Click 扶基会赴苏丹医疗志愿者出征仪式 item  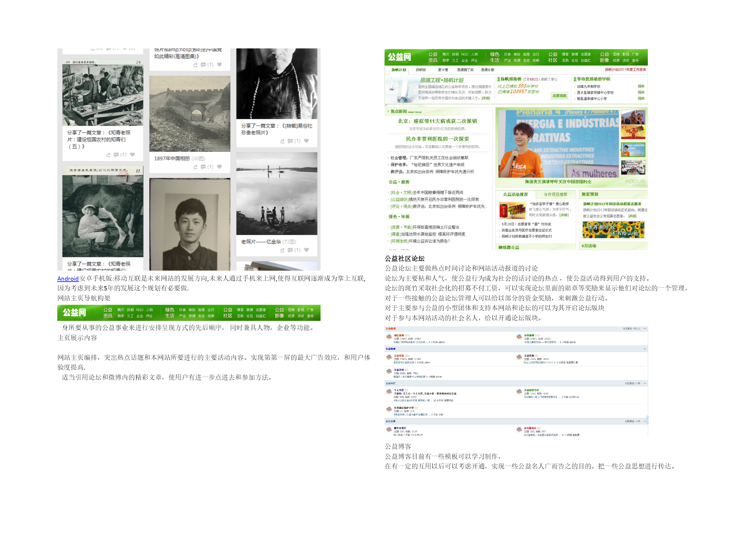[526, 230]
